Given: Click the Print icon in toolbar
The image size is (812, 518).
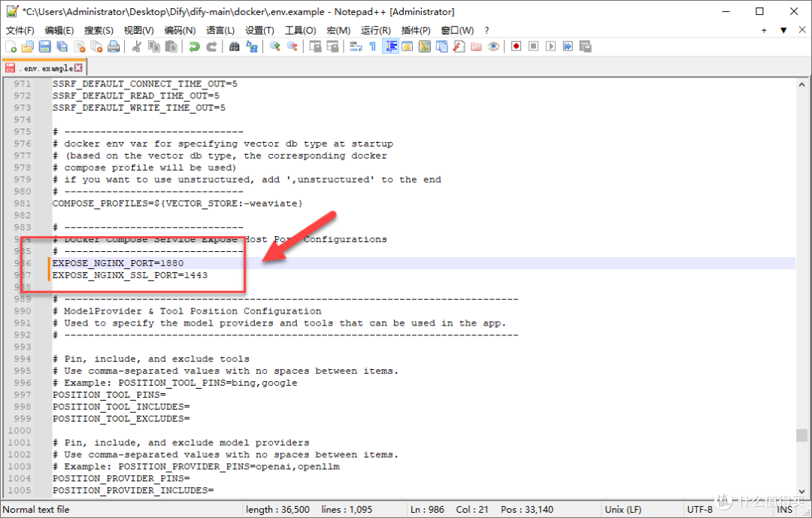Looking at the screenshot, I should pyautogui.click(x=114, y=47).
